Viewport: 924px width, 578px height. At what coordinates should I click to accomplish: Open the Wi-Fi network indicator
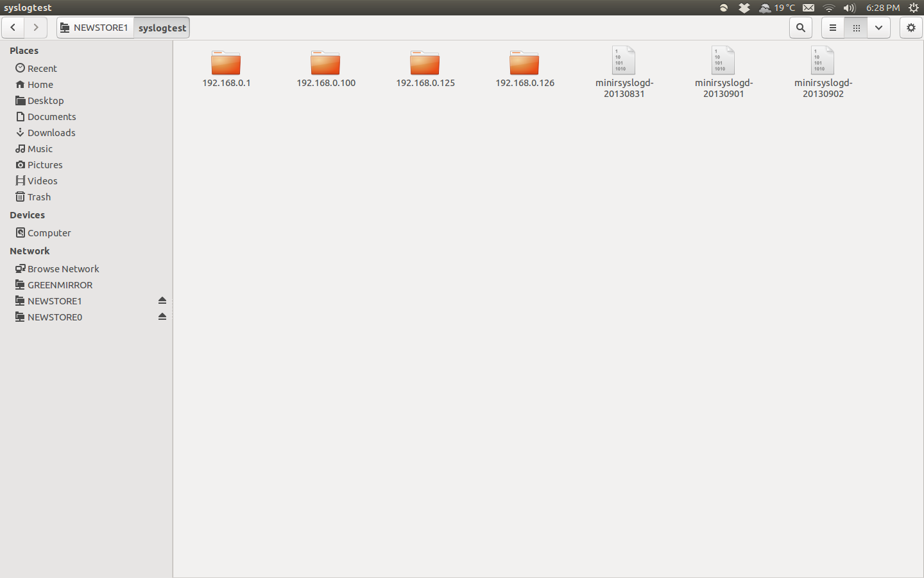[829, 8]
